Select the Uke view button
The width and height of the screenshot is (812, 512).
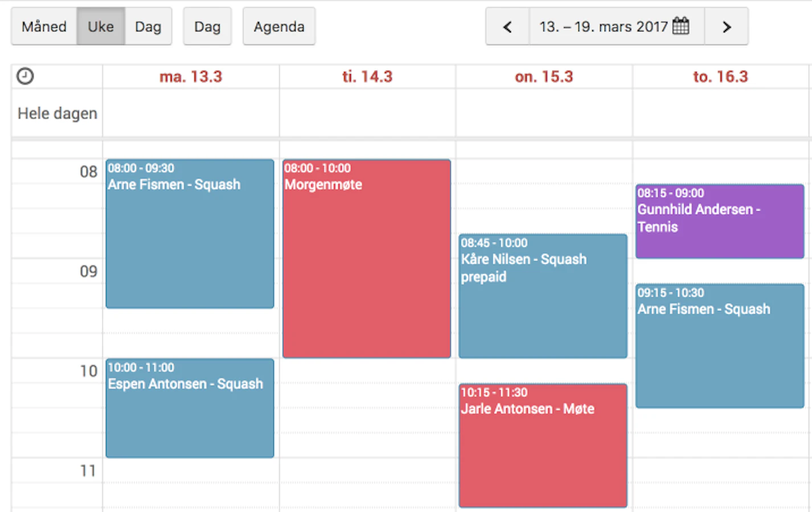[101, 27]
